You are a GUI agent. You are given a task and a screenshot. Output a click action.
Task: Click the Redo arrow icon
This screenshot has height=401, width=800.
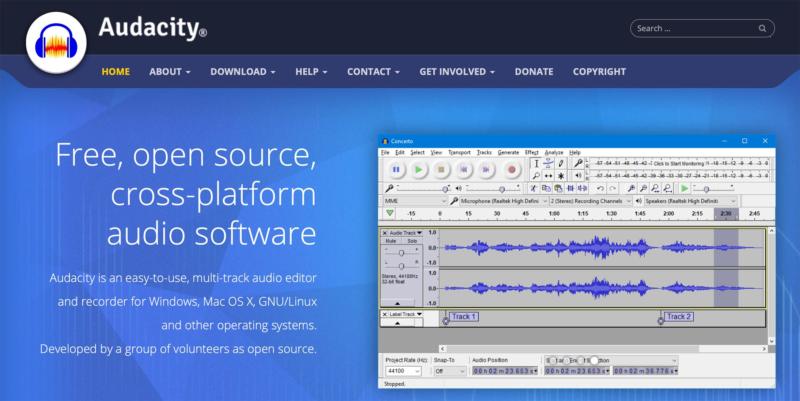[x=612, y=189]
